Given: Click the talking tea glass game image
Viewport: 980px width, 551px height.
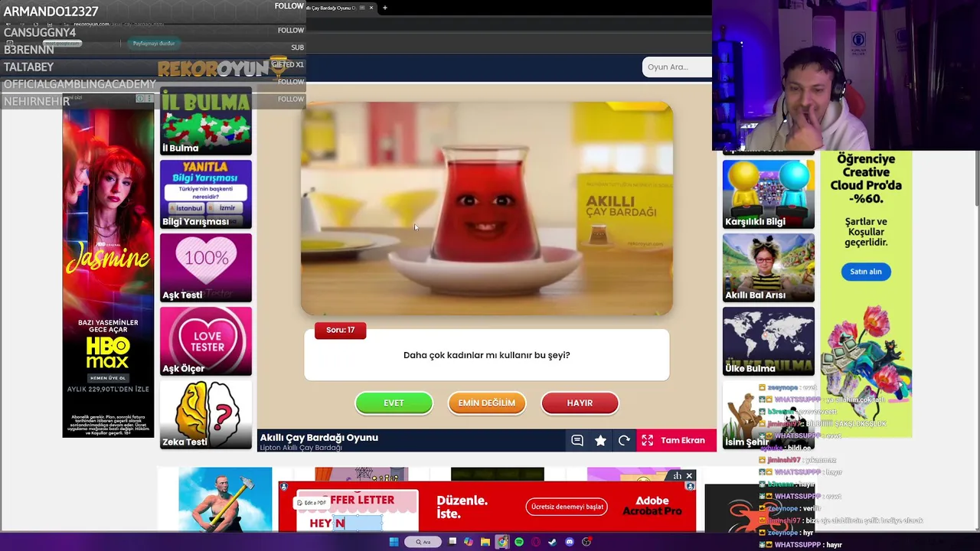Looking at the screenshot, I should tap(487, 209).
